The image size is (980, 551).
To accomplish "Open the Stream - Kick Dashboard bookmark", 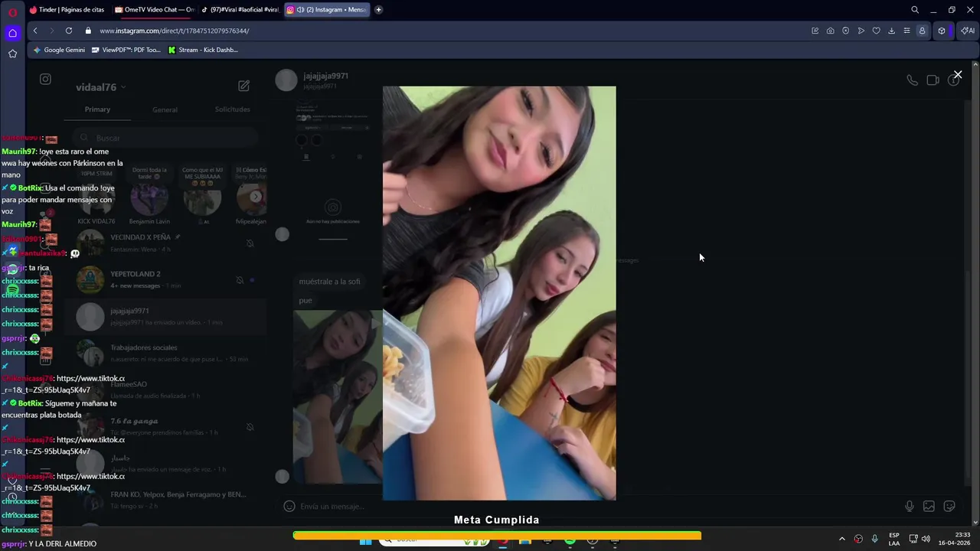I will [x=203, y=50].
